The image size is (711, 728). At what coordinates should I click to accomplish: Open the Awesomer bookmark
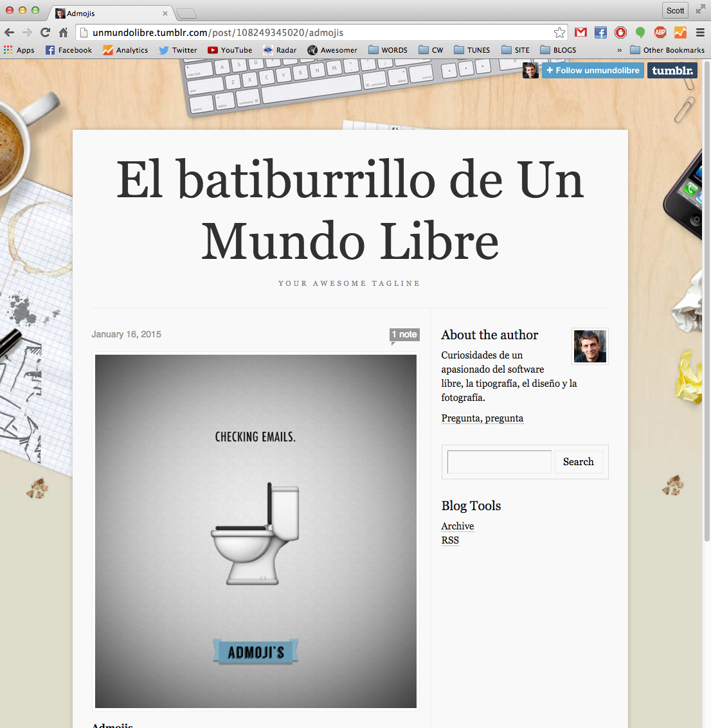point(332,50)
